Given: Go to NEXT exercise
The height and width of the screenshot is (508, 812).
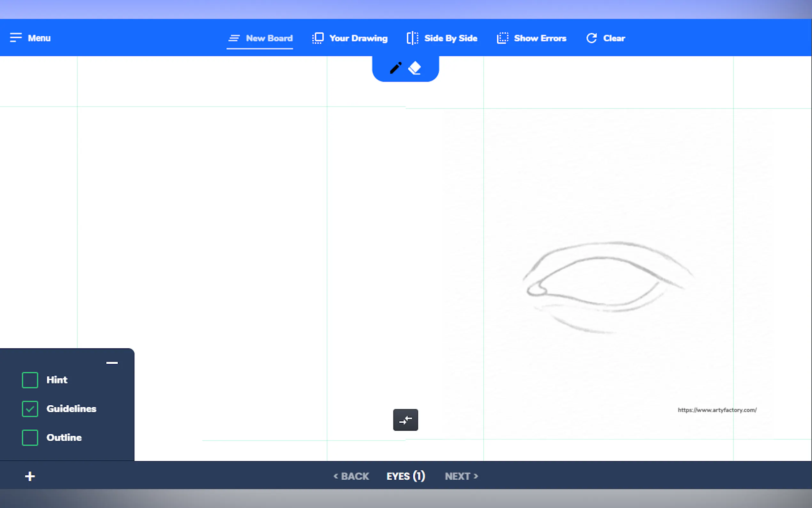Looking at the screenshot, I should click(461, 476).
